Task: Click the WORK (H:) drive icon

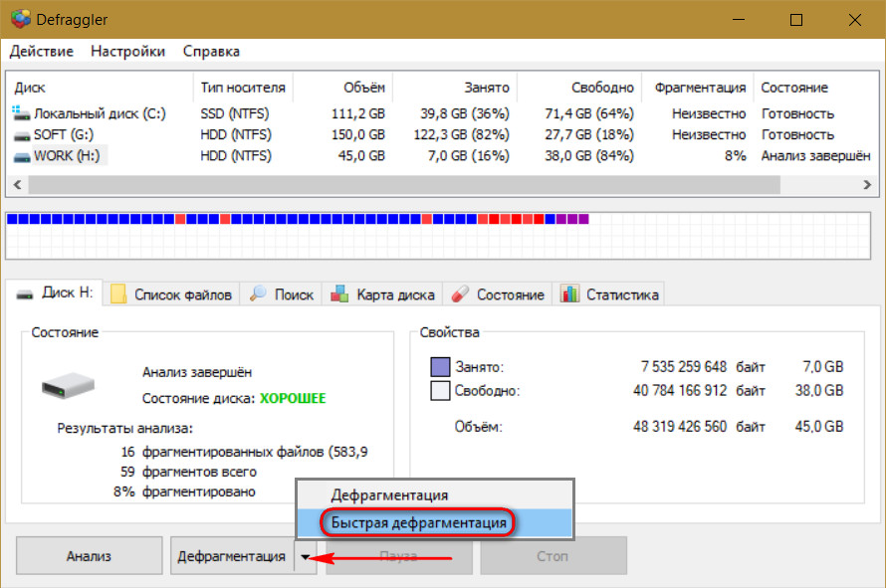Action: (x=22, y=157)
